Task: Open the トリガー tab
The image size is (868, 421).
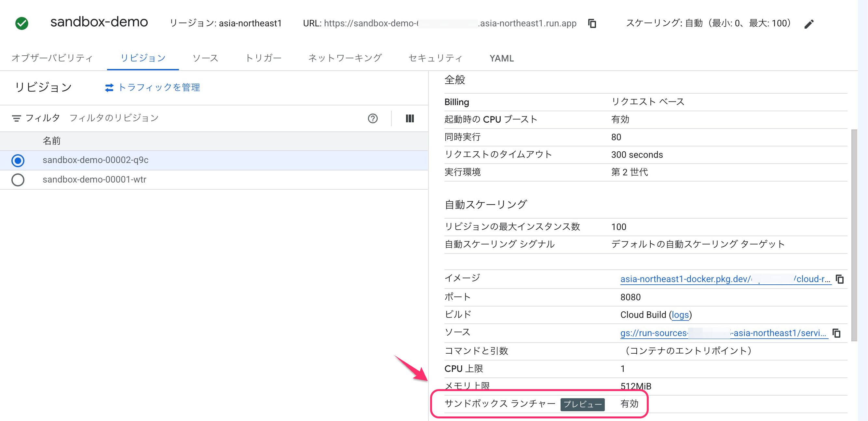Action: pos(264,58)
